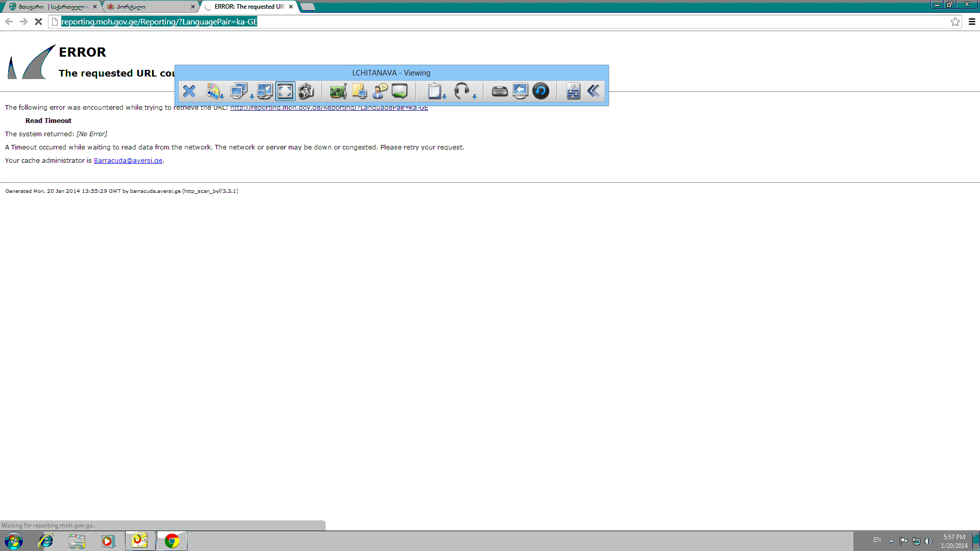Click the keyboard icon in remote toolbar
This screenshot has width=980, height=551.
click(x=499, y=91)
